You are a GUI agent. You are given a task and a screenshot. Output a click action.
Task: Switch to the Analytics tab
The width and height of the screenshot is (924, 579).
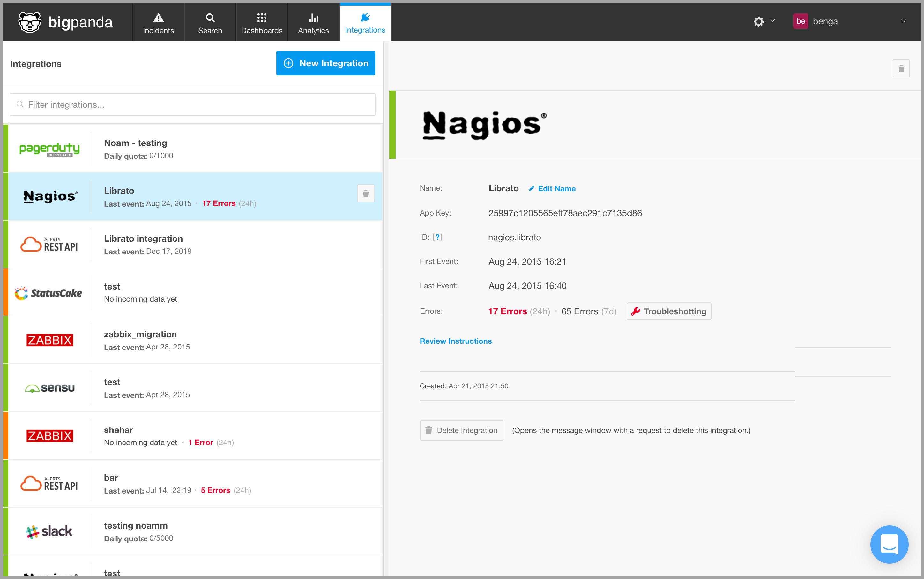[313, 23]
